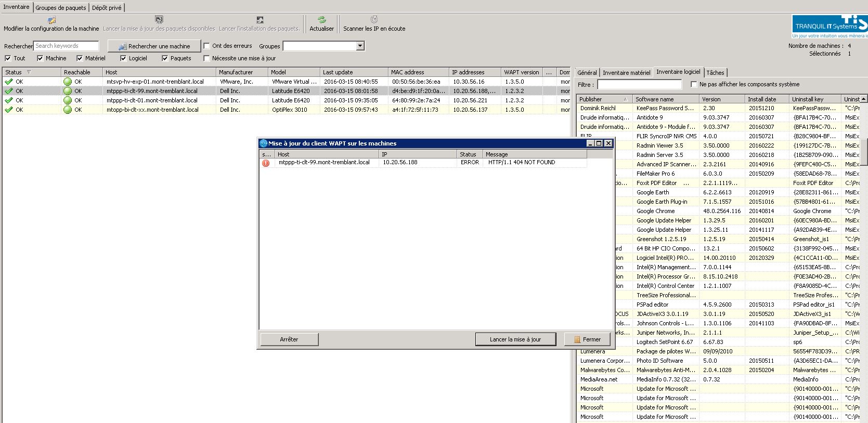Click HTTP/1.1 404 NOT FOUND message
Image resolution: width=868 pixels, height=423 pixels.
click(522, 162)
